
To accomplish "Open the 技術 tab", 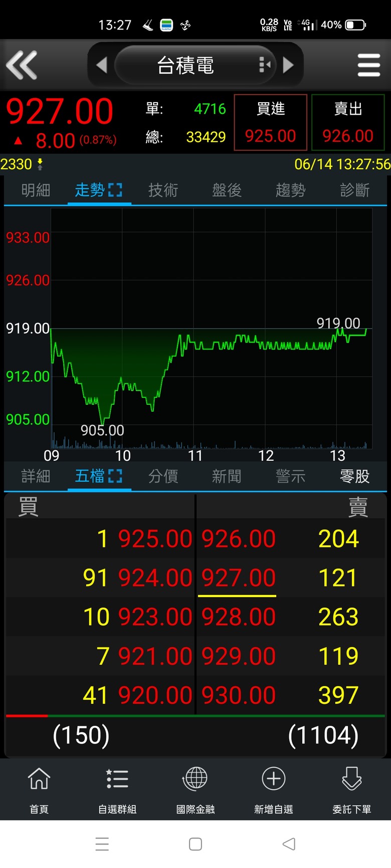I will [x=163, y=190].
